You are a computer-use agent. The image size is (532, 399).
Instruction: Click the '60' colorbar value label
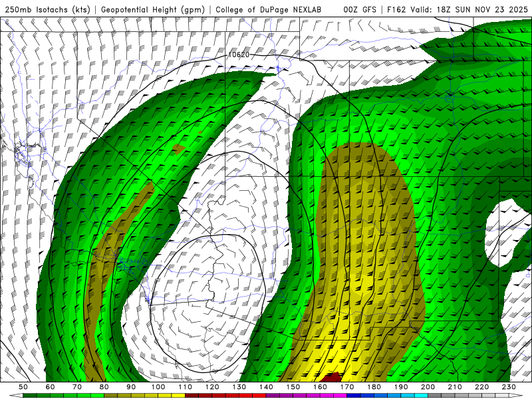(51, 387)
